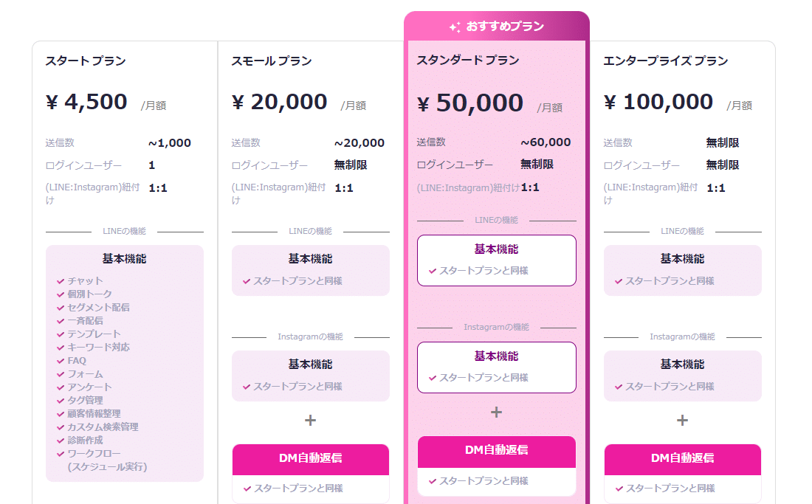Click the plus icon in スモールプラン column

310,420
